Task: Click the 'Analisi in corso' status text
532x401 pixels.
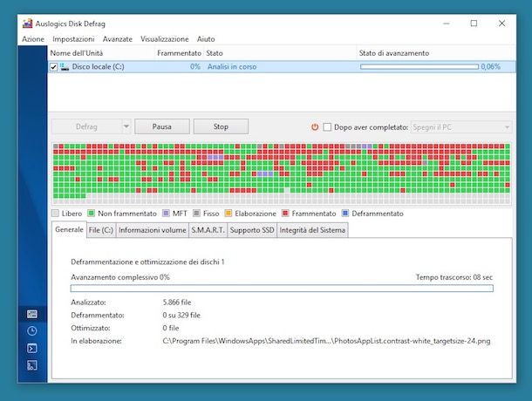Action: click(232, 67)
